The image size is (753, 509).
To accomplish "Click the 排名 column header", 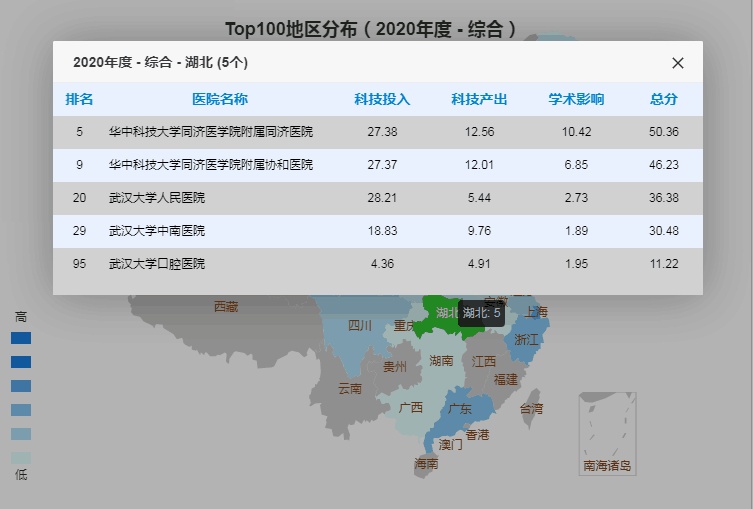I will tap(79, 99).
